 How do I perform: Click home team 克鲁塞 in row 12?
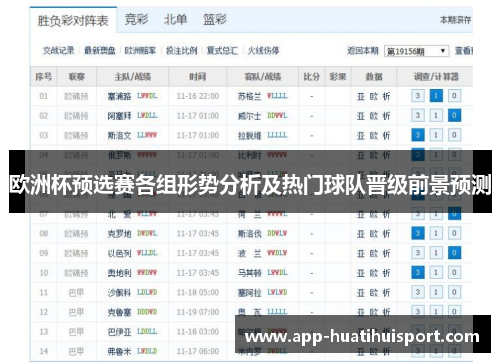[119, 312]
